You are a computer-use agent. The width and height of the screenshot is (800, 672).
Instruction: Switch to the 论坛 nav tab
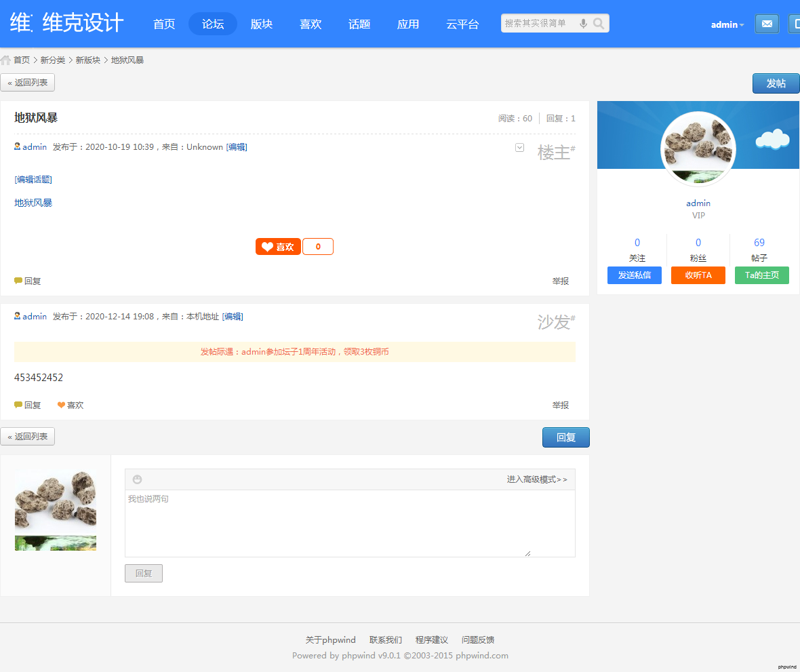pyautogui.click(x=213, y=24)
